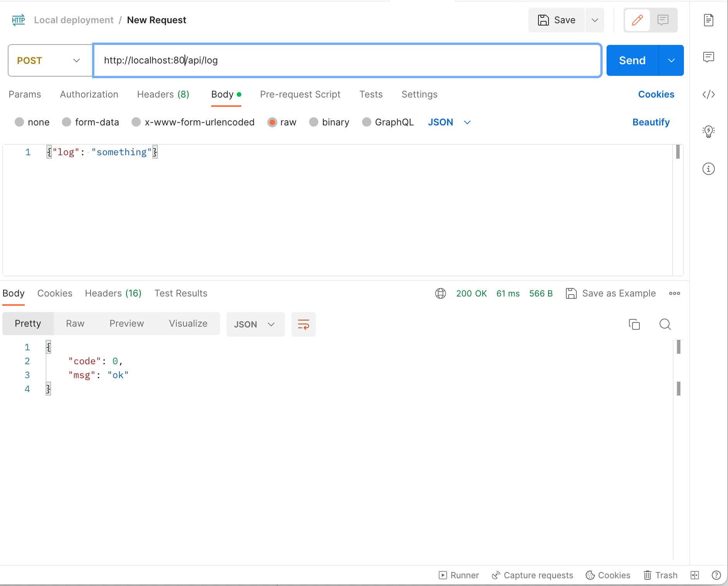
Task: Click the Beautify link
Action: coord(651,122)
